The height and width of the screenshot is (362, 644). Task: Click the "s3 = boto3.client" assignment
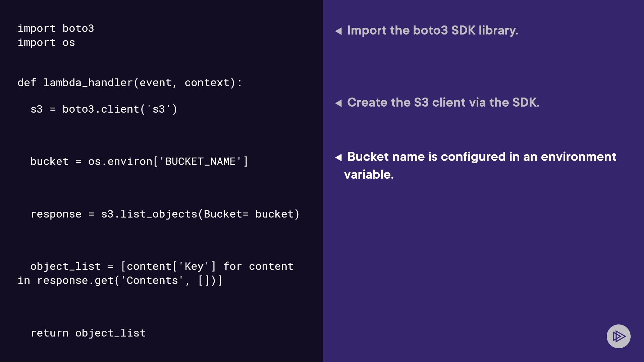[x=104, y=109]
